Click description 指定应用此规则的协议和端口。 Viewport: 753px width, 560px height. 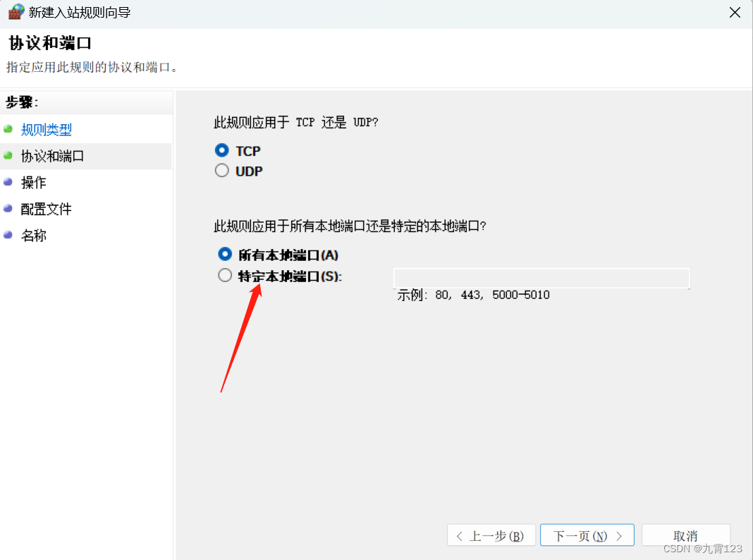click(94, 67)
